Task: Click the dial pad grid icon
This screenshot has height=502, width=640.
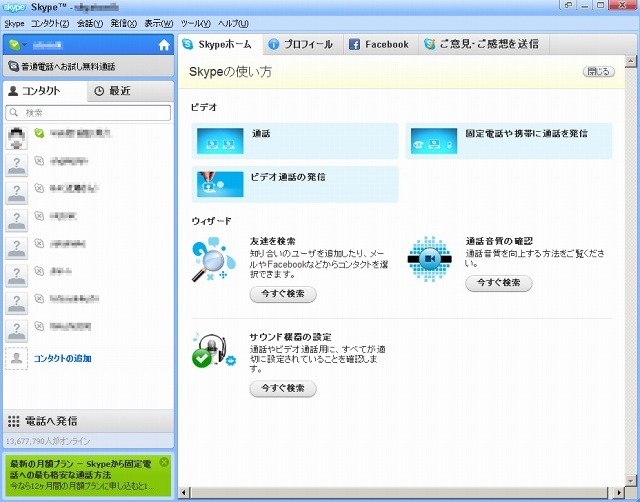Action: pos(13,421)
